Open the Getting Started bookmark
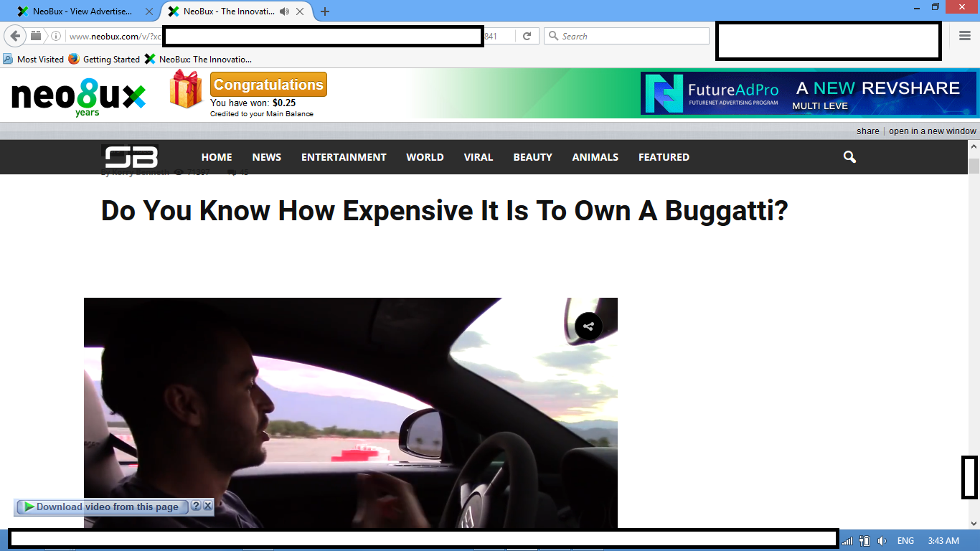 (104, 60)
